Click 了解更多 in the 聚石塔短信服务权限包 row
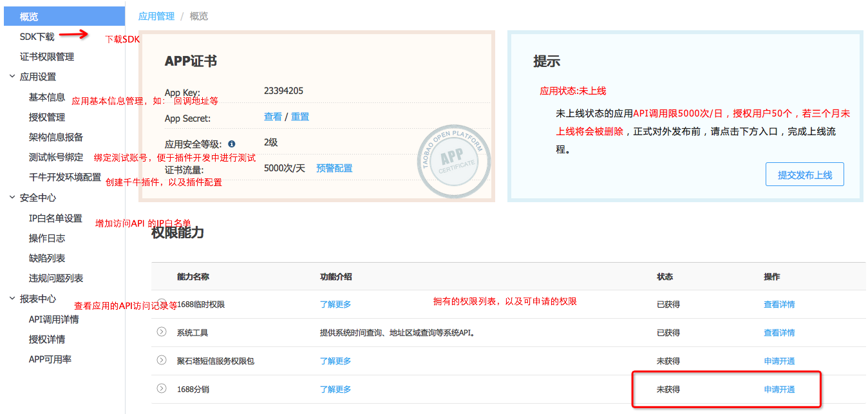This screenshot has height=414, width=868. click(335, 361)
